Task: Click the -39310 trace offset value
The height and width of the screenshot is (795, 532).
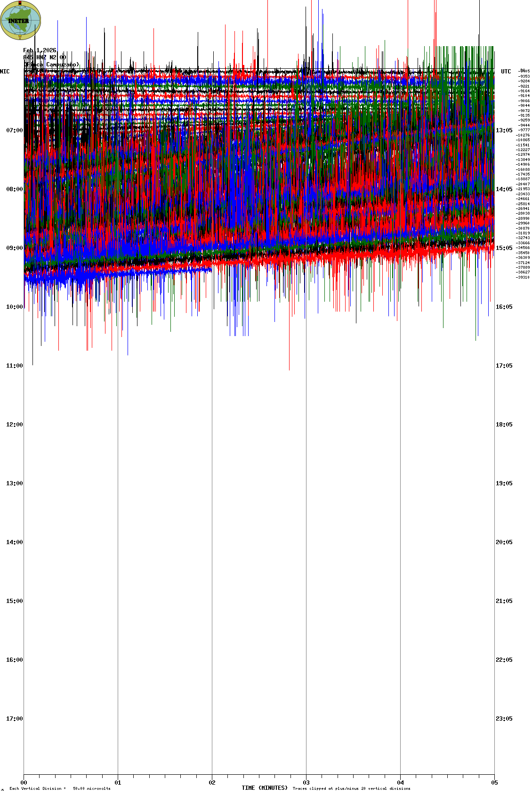Action: point(523,277)
